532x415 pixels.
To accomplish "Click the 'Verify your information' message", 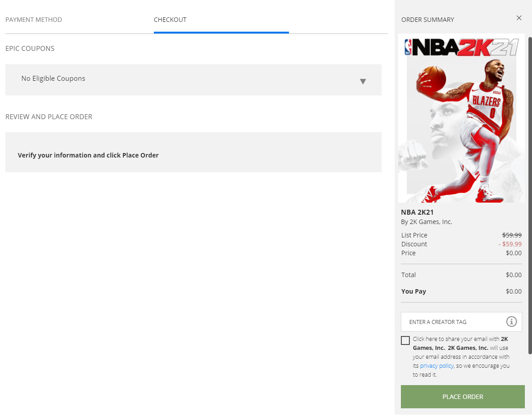I will coord(88,155).
